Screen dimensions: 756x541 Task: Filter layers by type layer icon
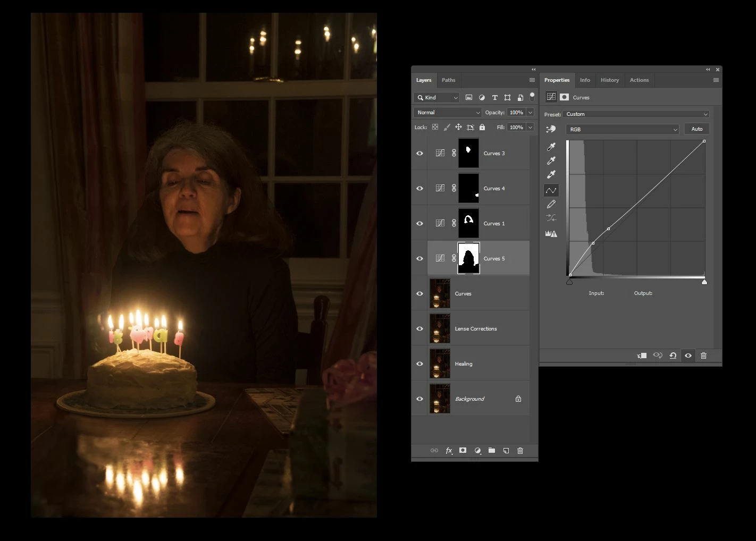click(x=494, y=97)
